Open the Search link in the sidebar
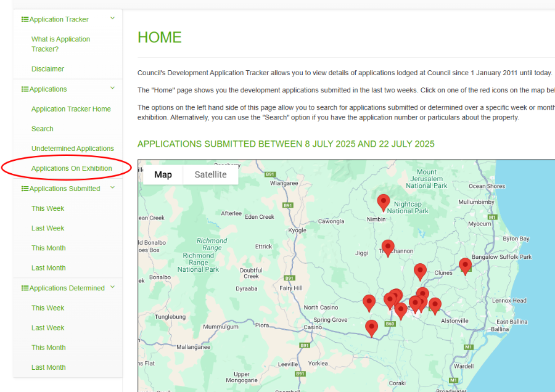Screen dimensions: 555x392 (x=43, y=129)
